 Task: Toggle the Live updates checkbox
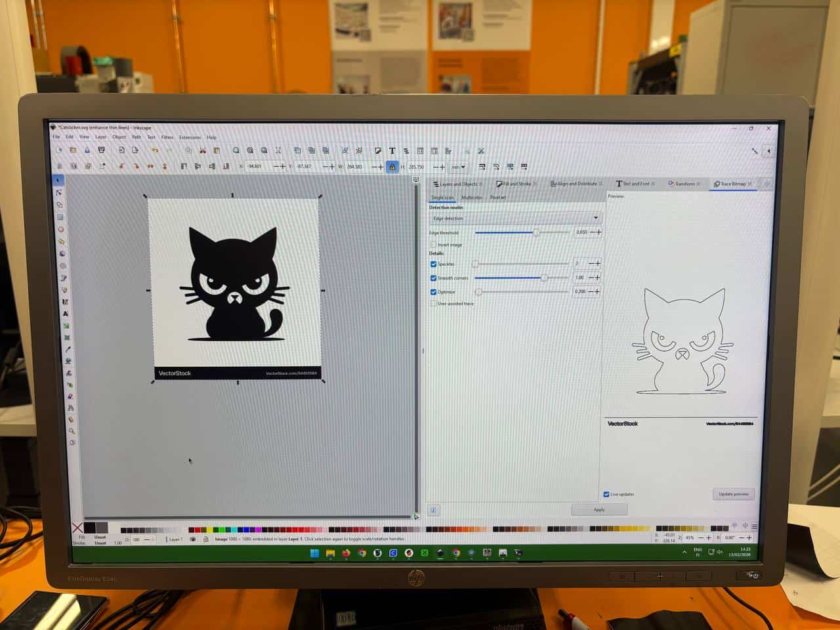click(606, 494)
